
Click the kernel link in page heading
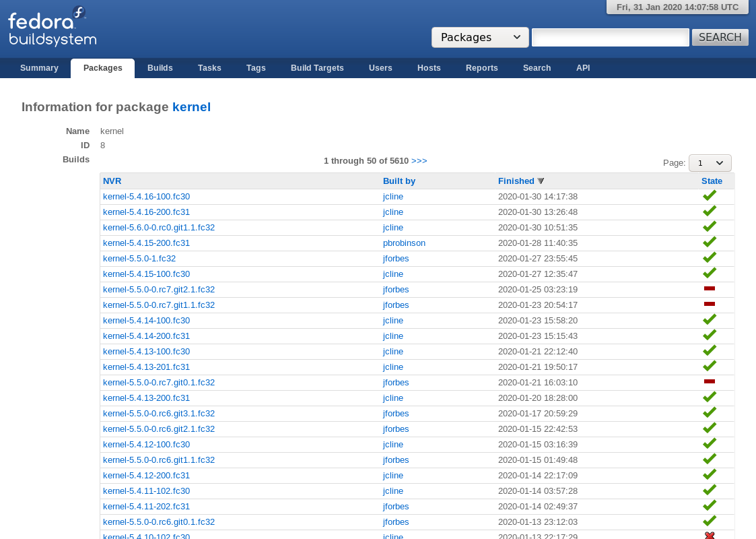click(191, 107)
